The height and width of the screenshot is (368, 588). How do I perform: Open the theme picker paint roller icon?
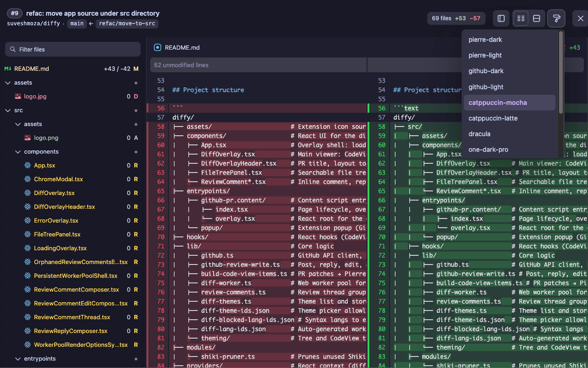tap(556, 18)
